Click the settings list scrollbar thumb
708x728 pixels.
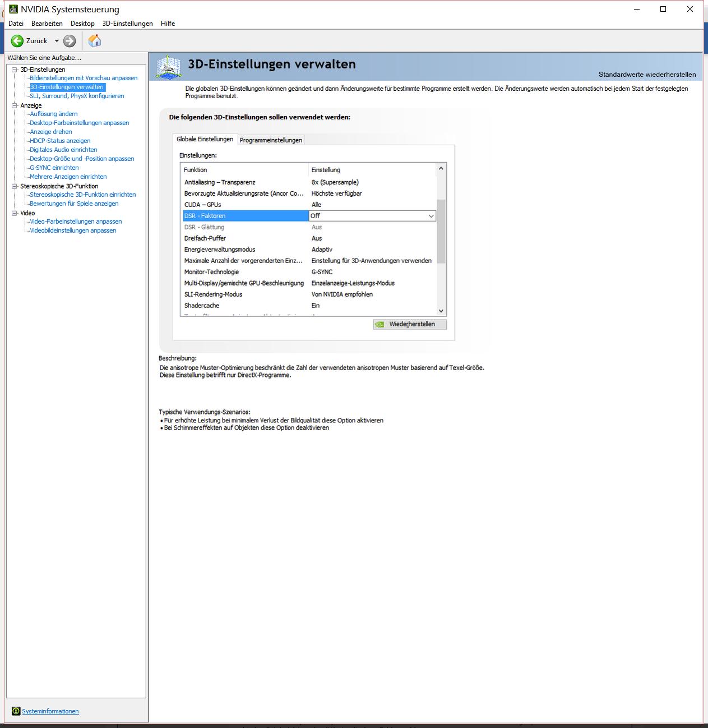pyautogui.click(x=441, y=231)
